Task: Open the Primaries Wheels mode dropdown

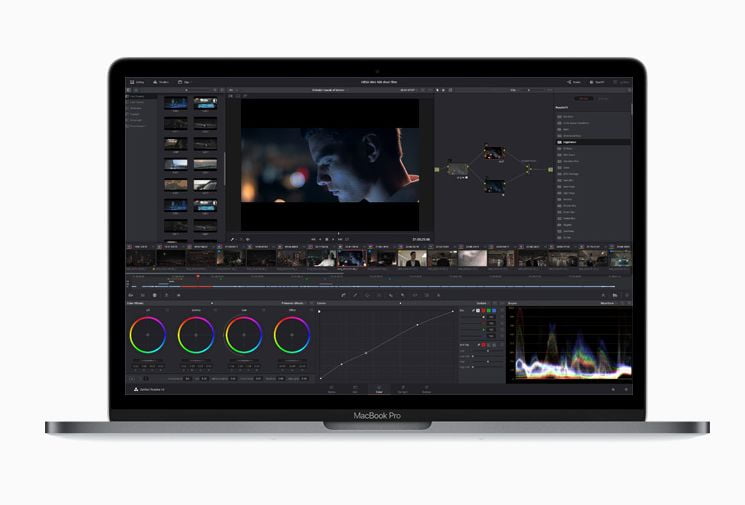Action: pos(294,303)
